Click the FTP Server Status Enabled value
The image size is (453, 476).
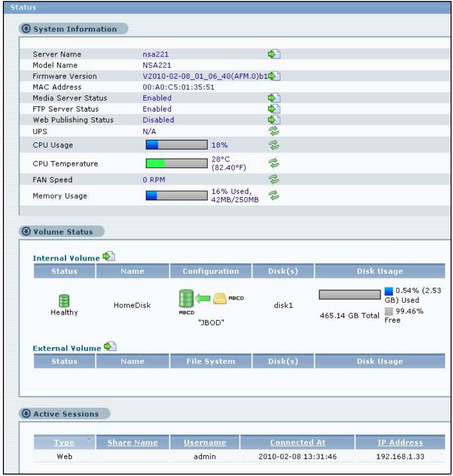157,109
